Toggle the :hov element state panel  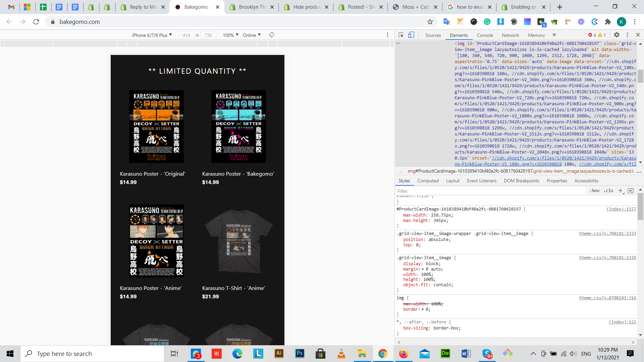point(595,191)
